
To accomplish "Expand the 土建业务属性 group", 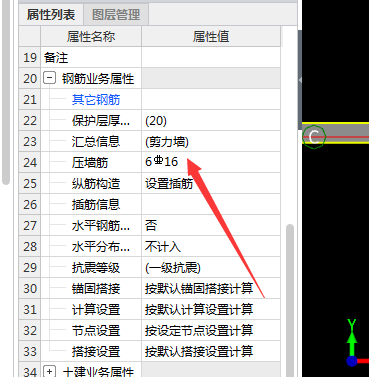I will pos(49,371).
